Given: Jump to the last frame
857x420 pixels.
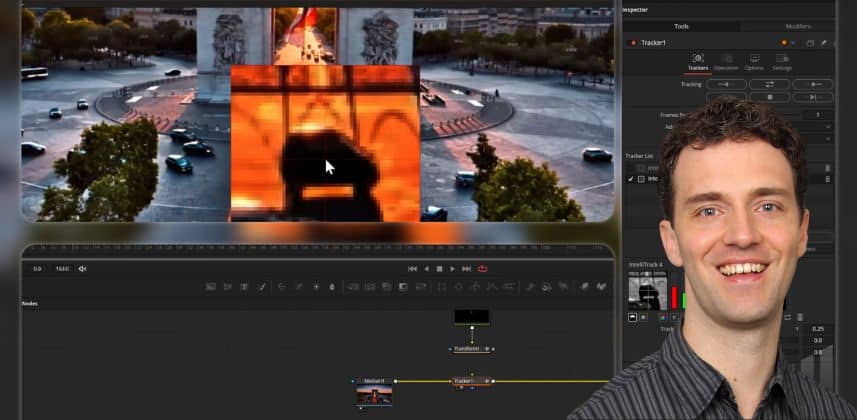Looking at the screenshot, I should point(466,269).
